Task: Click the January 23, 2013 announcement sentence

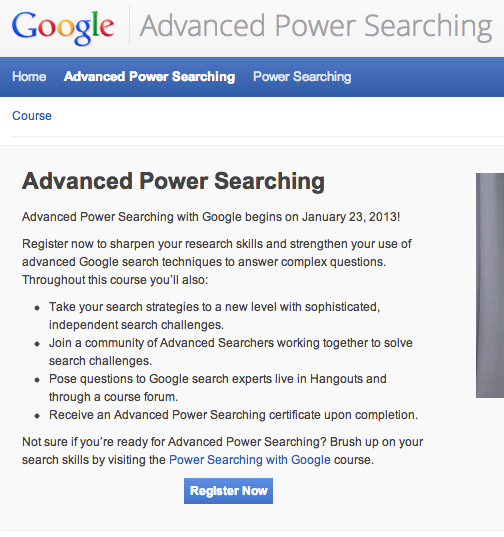Action: 211,217
